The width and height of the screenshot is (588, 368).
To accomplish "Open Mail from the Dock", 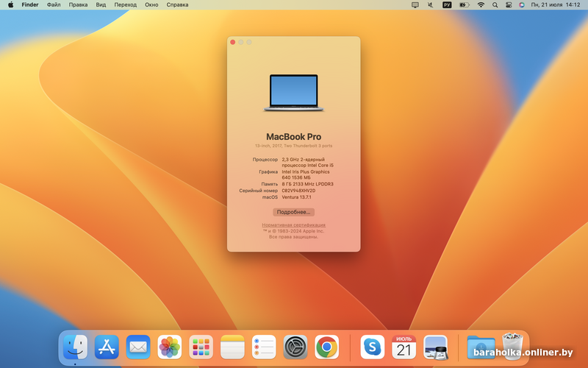I will [x=138, y=347].
